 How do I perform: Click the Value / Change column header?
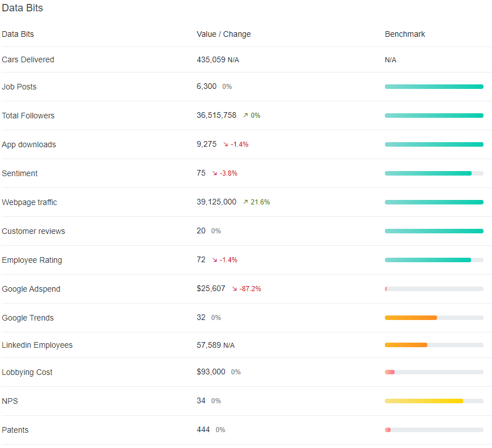224,34
